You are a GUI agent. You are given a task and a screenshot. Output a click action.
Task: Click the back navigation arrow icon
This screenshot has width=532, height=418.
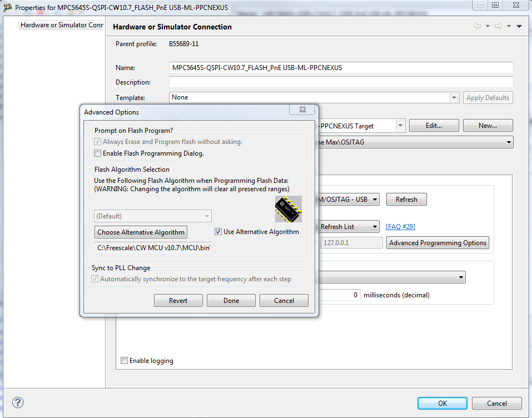click(x=478, y=26)
